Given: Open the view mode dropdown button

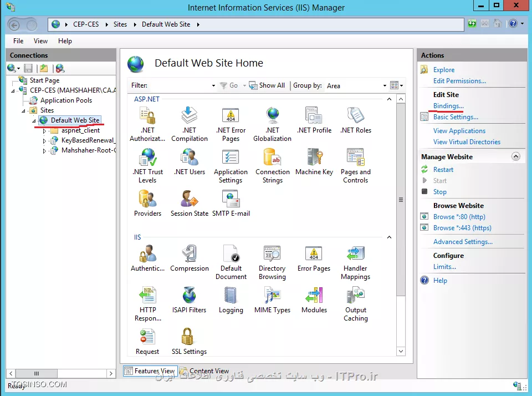Looking at the screenshot, I should click(401, 85).
